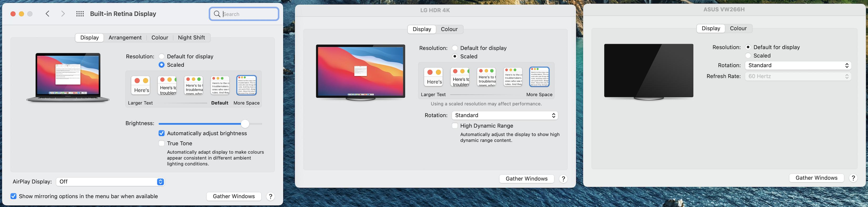Go forward using the right chevron
Screen dimensions: 868x207
(63, 14)
